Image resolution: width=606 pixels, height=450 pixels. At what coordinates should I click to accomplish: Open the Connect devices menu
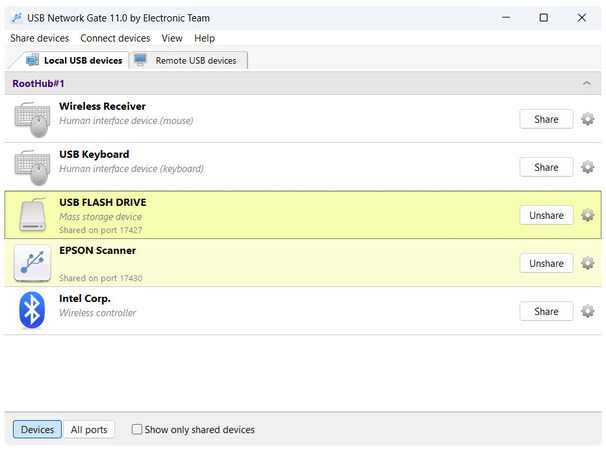115,38
